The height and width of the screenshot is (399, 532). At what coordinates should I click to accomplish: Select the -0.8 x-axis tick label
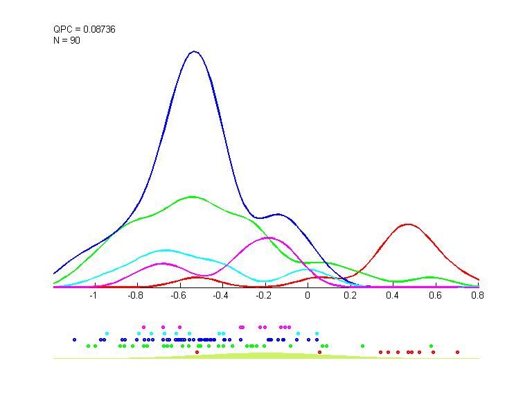tap(136, 295)
